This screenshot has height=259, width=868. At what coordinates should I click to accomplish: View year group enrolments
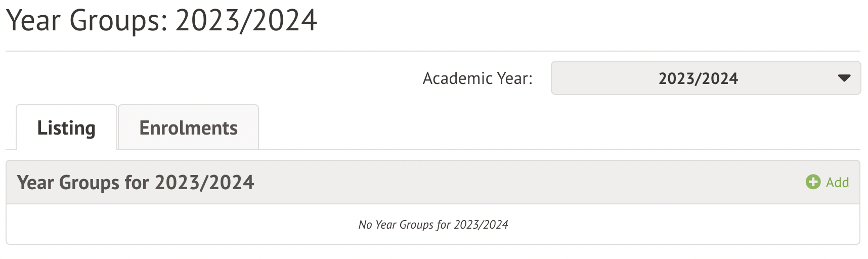click(188, 128)
